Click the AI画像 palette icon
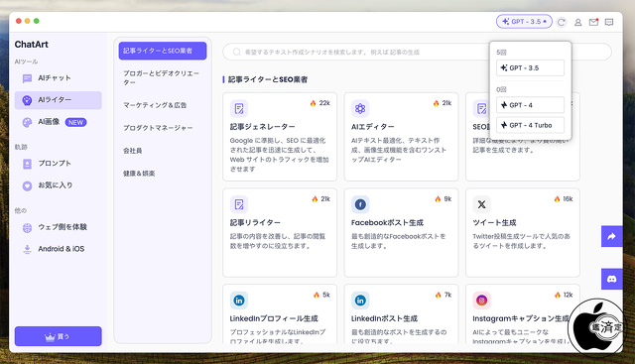 [27, 122]
